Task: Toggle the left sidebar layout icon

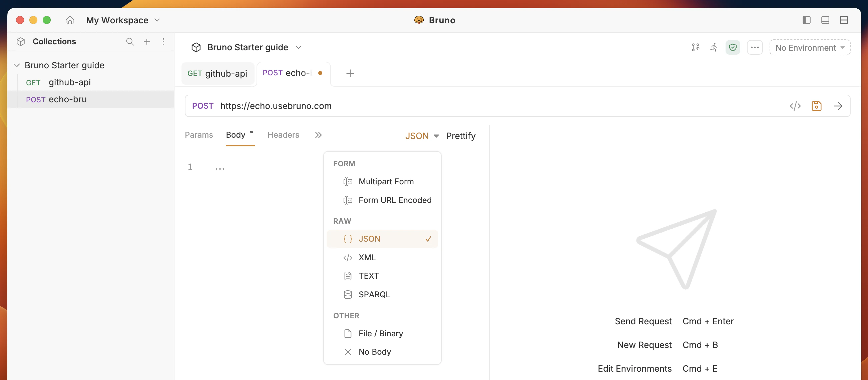Action: [806, 20]
